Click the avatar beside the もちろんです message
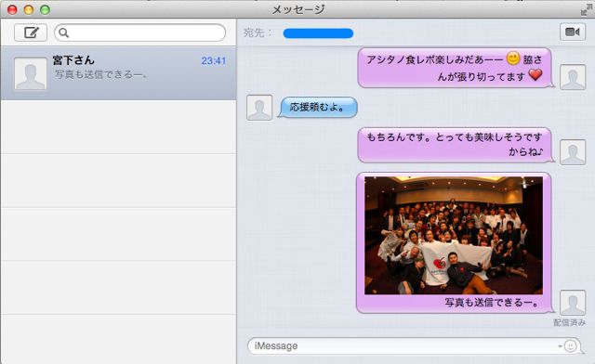The width and height of the screenshot is (595, 364). (573, 152)
